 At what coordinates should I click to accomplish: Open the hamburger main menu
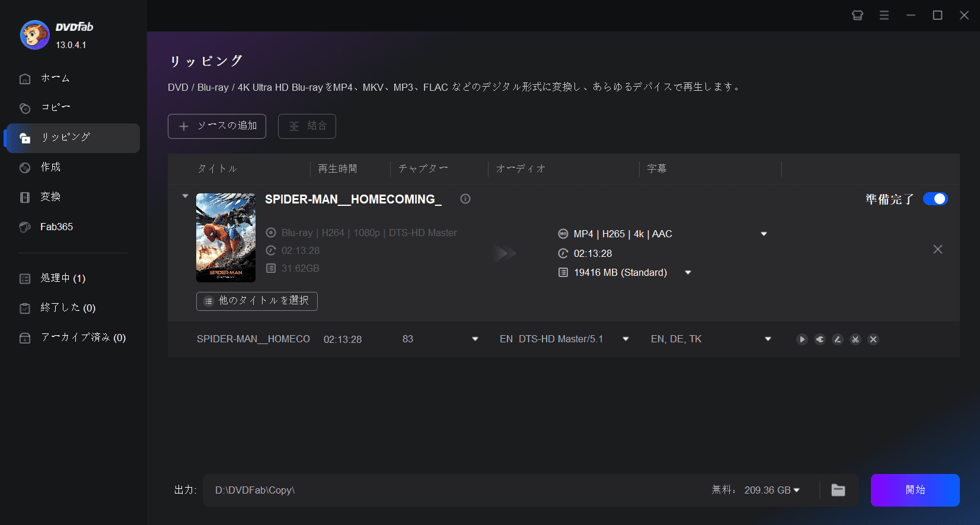click(884, 15)
